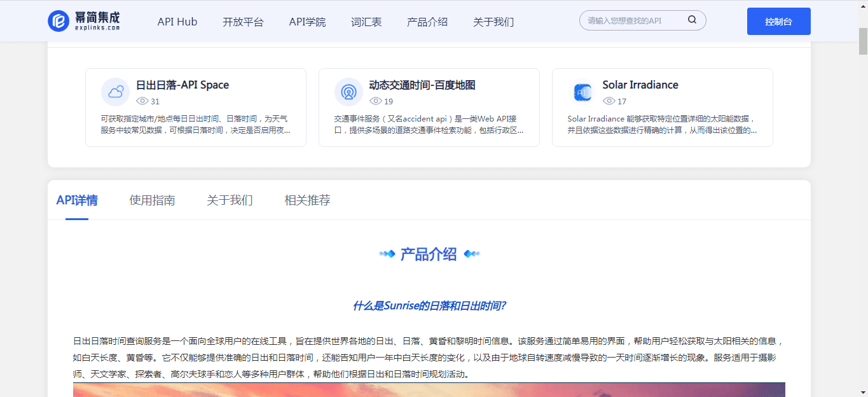Open the Solar Irradiance title link
This screenshot has width=868, height=397.
coord(640,85)
